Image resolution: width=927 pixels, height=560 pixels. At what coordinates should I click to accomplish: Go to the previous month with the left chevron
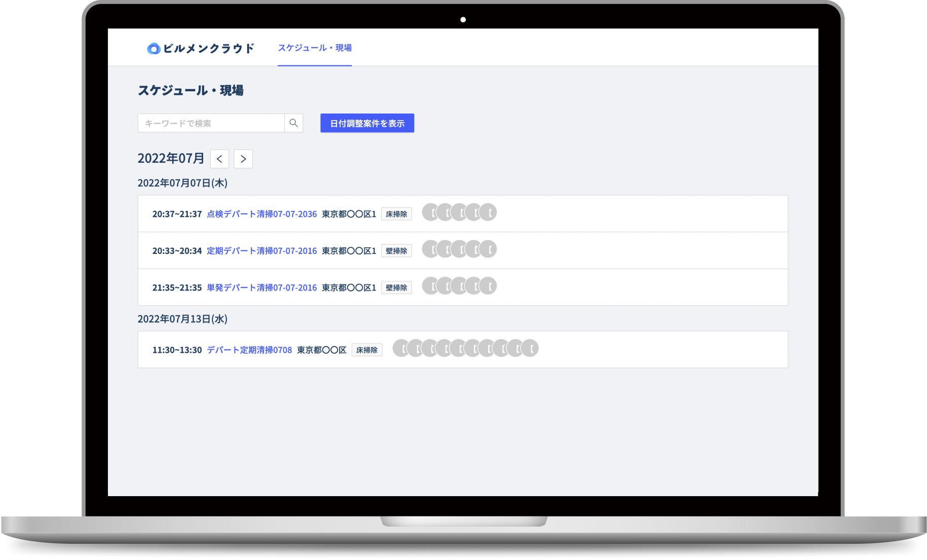coord(219,159)
